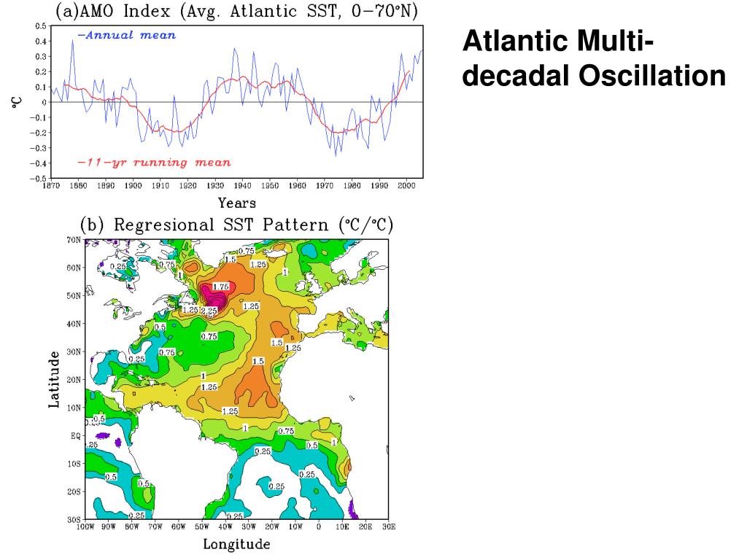747x560 pixels.
Task: Select the blue 'Annual mean' legend label
Action: click(127, 35)
